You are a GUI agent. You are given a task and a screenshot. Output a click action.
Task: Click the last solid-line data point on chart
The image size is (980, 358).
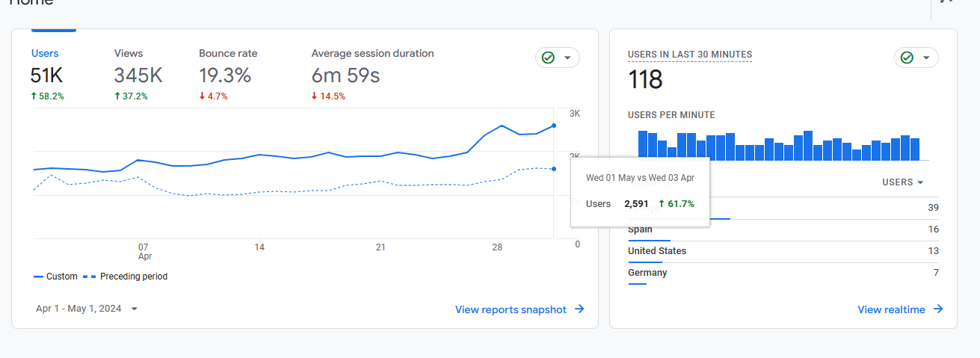click(x=554, y=126)
